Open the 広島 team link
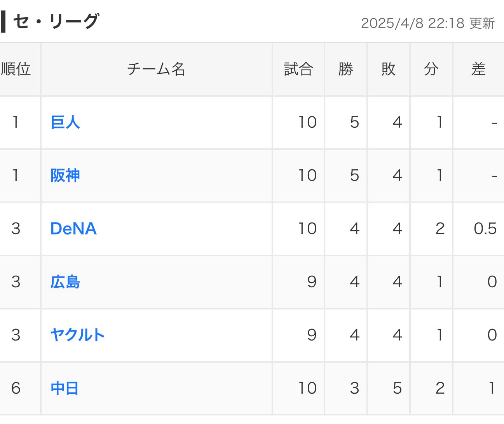This screenshot has height=424, width=504. [65, 282]
